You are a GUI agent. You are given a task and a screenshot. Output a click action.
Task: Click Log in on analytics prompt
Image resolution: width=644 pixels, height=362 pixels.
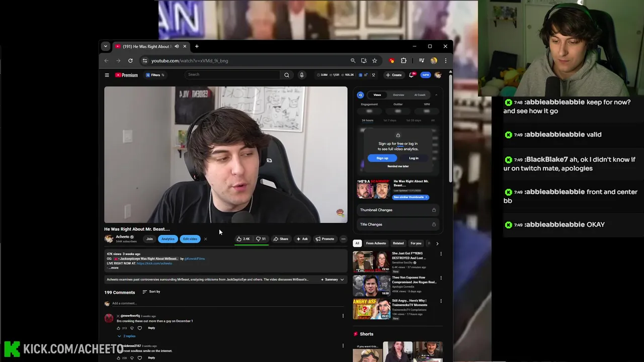(414, 158)
